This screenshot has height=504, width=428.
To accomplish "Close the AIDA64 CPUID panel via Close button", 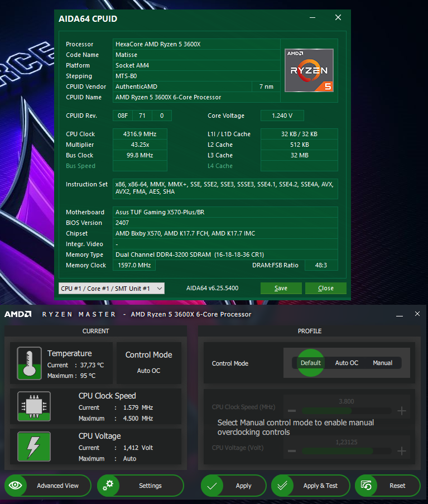I will (325, 288).
